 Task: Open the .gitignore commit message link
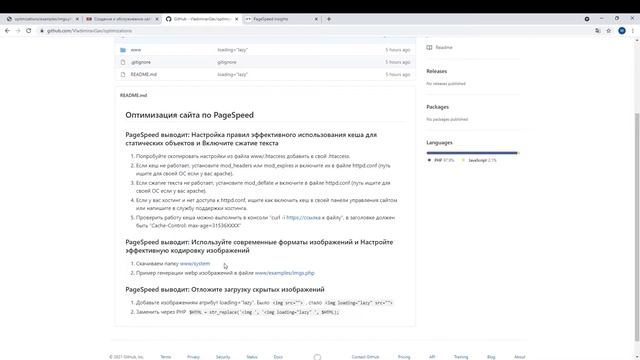[227, 62]
